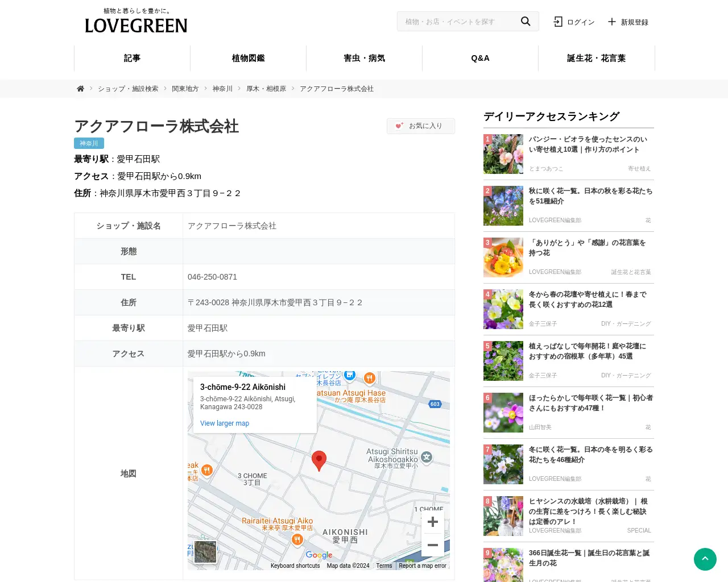Click the ログイン login icon
This screenshot has width=728, height=582.
coord(558,21)
